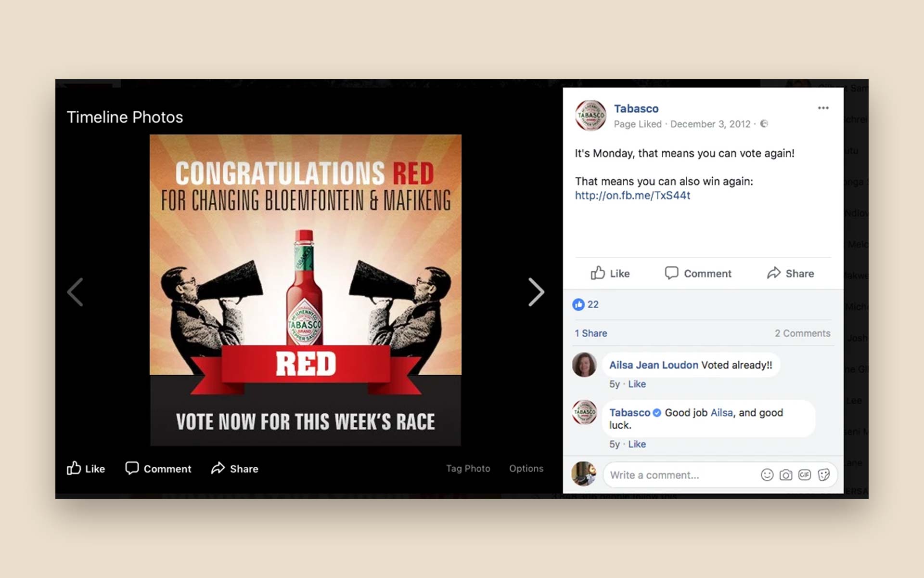Click Comment button in post panel
Viewport: 924px width, 578px height.
coord(698,273)
